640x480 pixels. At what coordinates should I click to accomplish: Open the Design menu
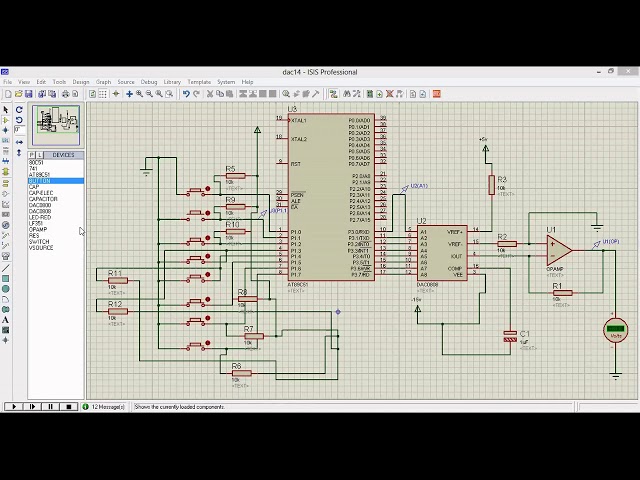point(81,82)
